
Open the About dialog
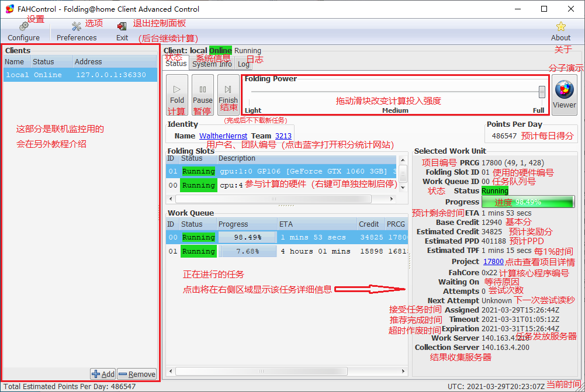click(560, 32)
